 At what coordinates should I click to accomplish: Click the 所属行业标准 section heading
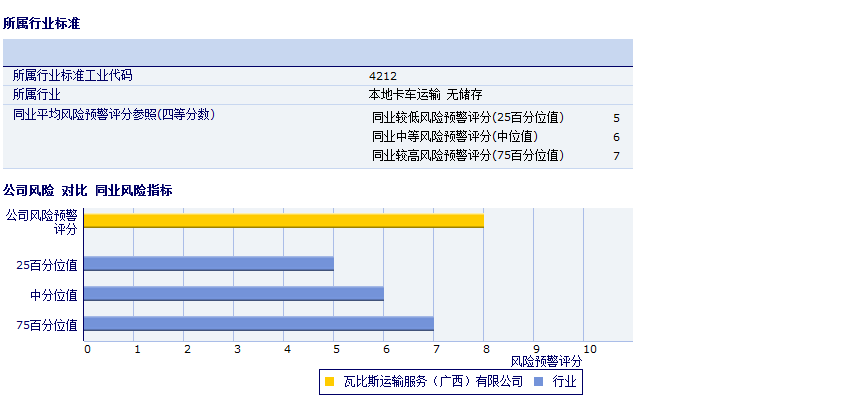click(x=41, y=22)
